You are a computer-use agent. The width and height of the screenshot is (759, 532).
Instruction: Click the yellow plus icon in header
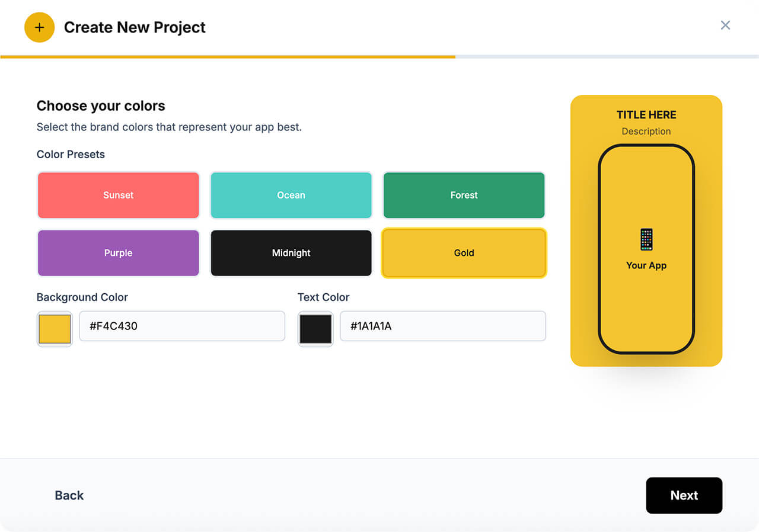click(39, 27)
